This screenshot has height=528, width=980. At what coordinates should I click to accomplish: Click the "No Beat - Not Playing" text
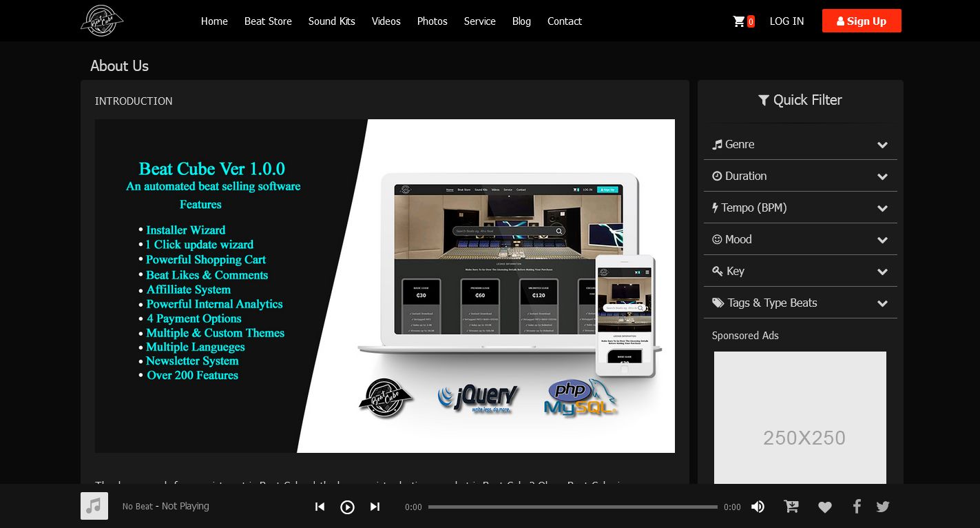pyautogui.click(x=166, y=506)
